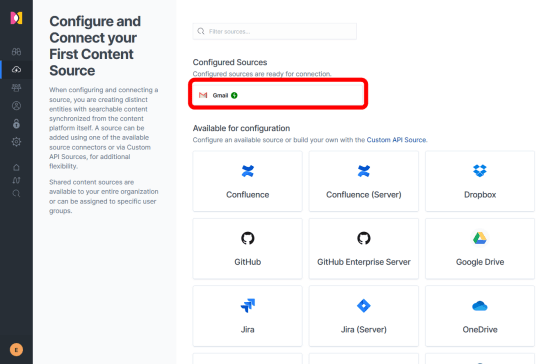Click 'Configured sources are ready for connection' text

[262, 74]
